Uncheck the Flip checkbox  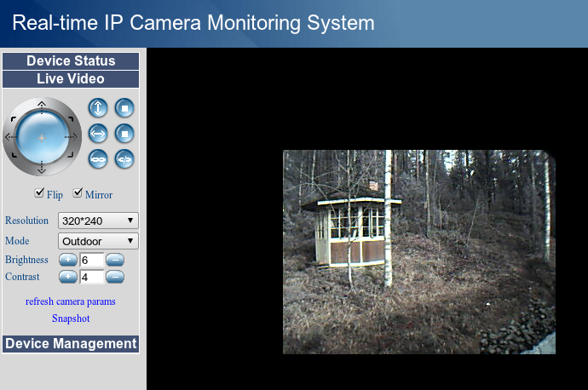39,193
